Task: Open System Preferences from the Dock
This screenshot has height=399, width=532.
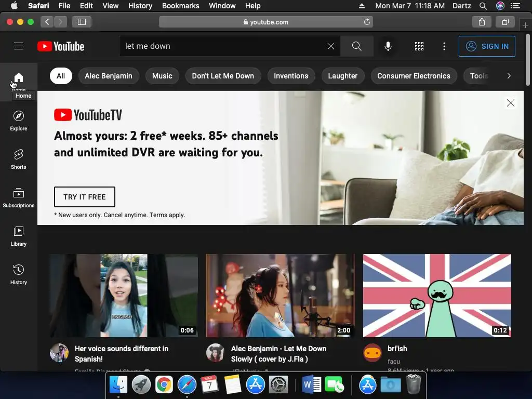Action: coord(278,385)
